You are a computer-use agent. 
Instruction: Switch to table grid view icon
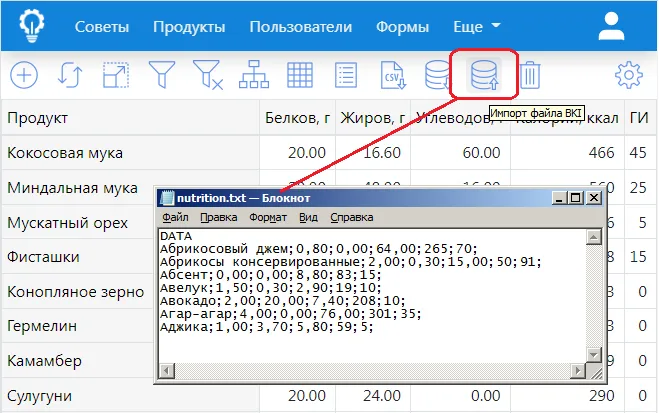point(300,75)
